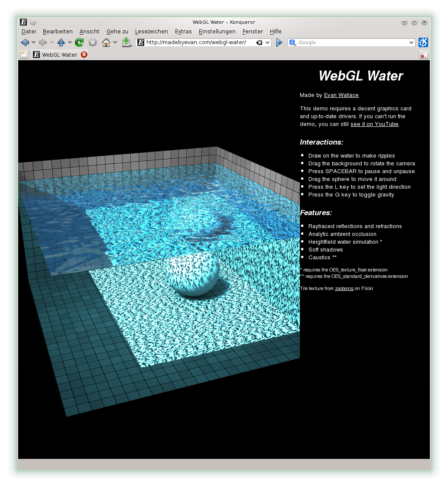Image resolution: width=448 pixels, height=487 pixels.
Task: Follow the Evan Wallace link
Action: click(341, 95)
